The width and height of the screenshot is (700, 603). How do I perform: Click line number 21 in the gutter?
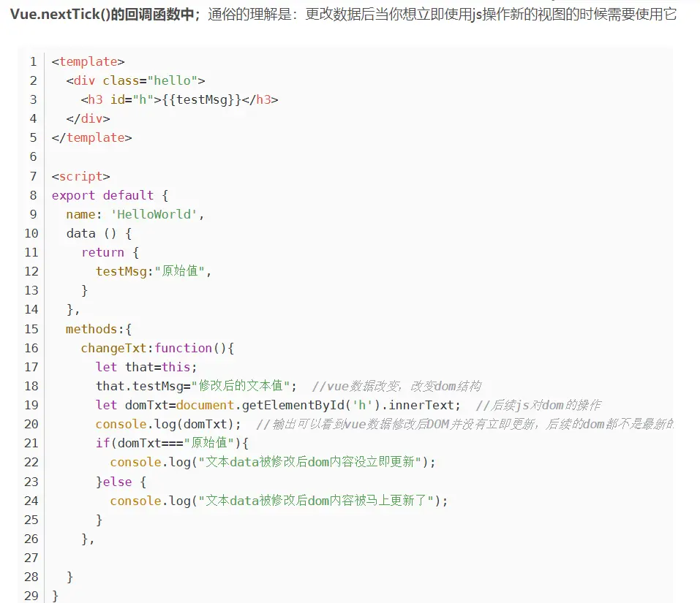pyautogui.click(x=31, y=444)
